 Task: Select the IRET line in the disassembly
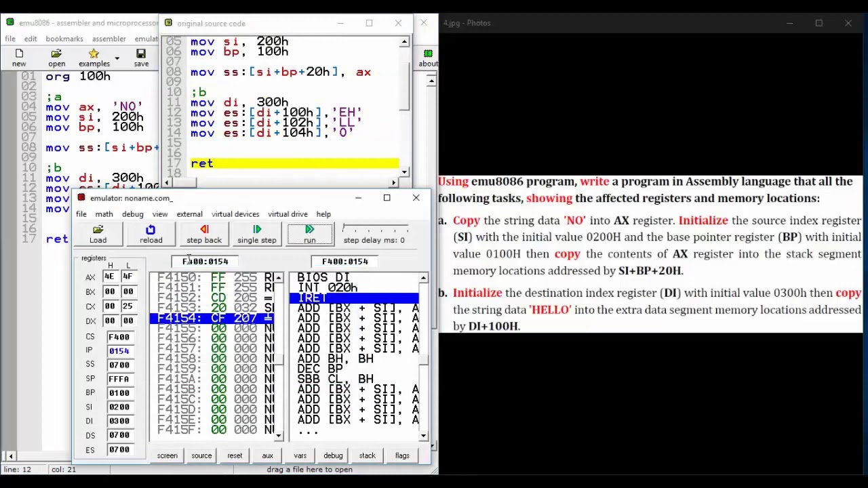pyautogui.click(x=354, y=298)
